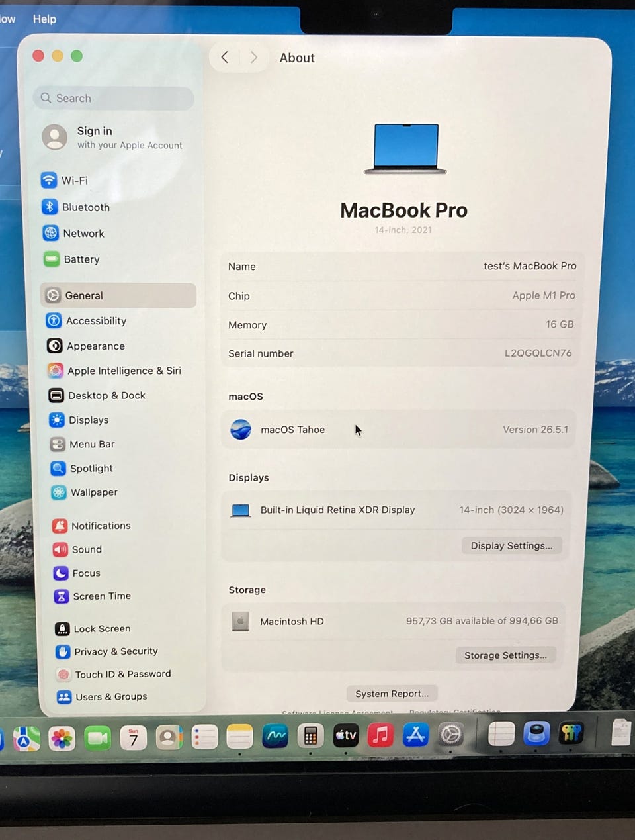Open Accessibility settings
The image size is (635, 840).
pyautogui.click(x=86, y=321)
